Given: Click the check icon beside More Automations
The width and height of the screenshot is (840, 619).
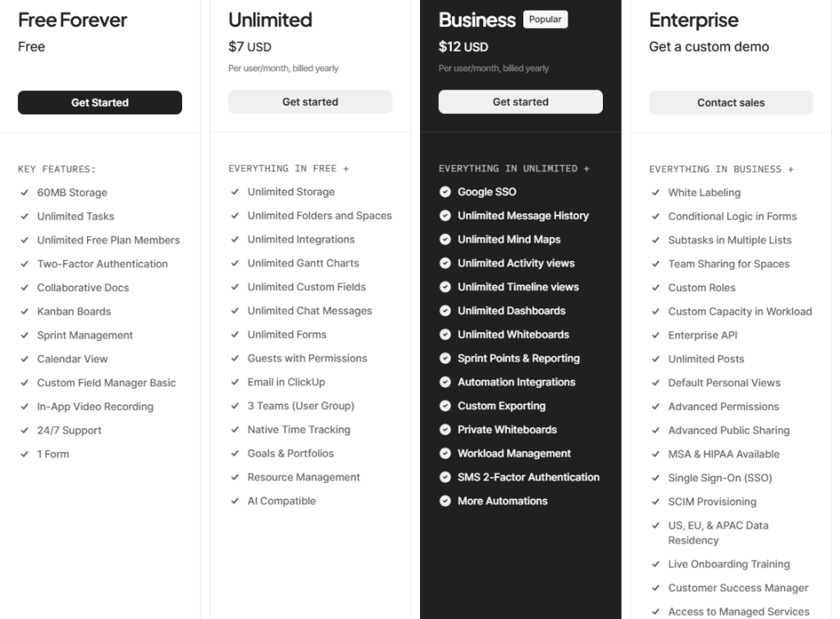Looking at the screenshot, I should click(445, 501).
